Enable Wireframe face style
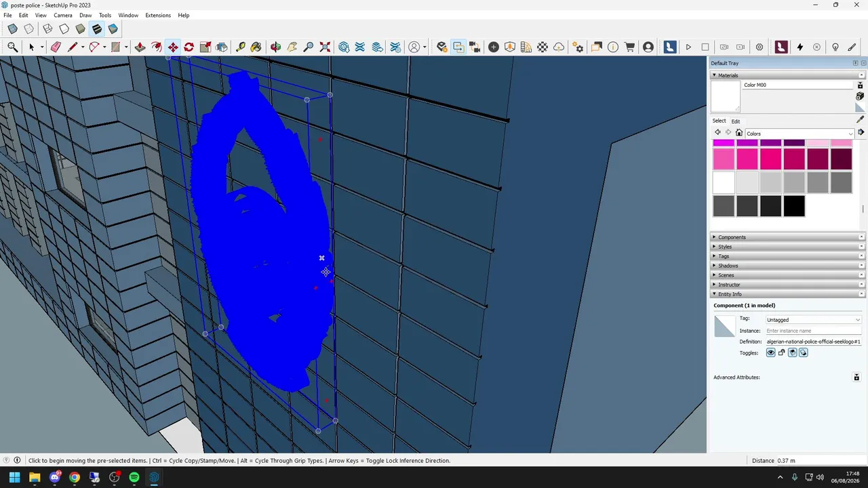 coord(47,29)
